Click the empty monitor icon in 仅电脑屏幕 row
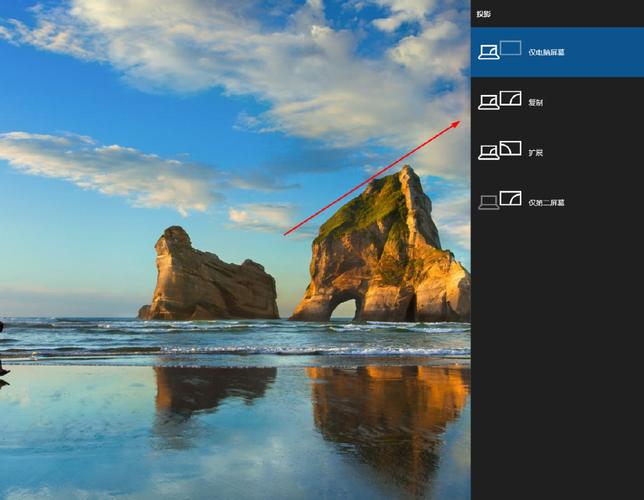This screenshot has width=644, height=500. pos(511,48)
